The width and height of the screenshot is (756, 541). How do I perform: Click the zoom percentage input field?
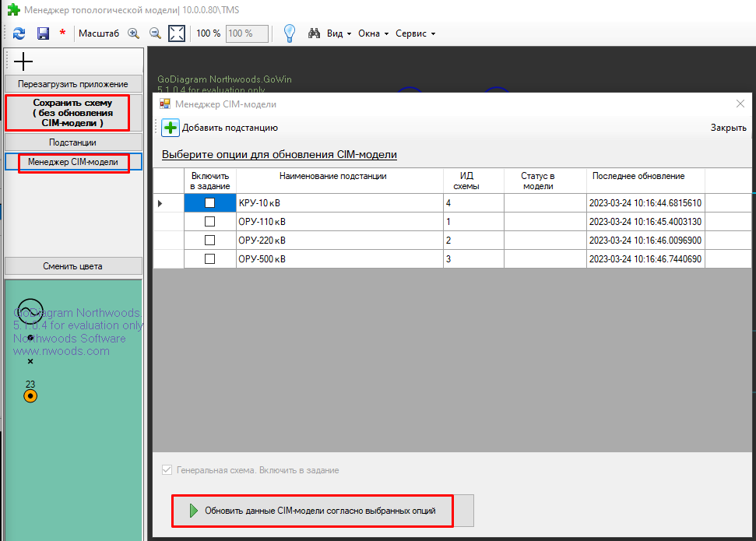coord(247,33)
